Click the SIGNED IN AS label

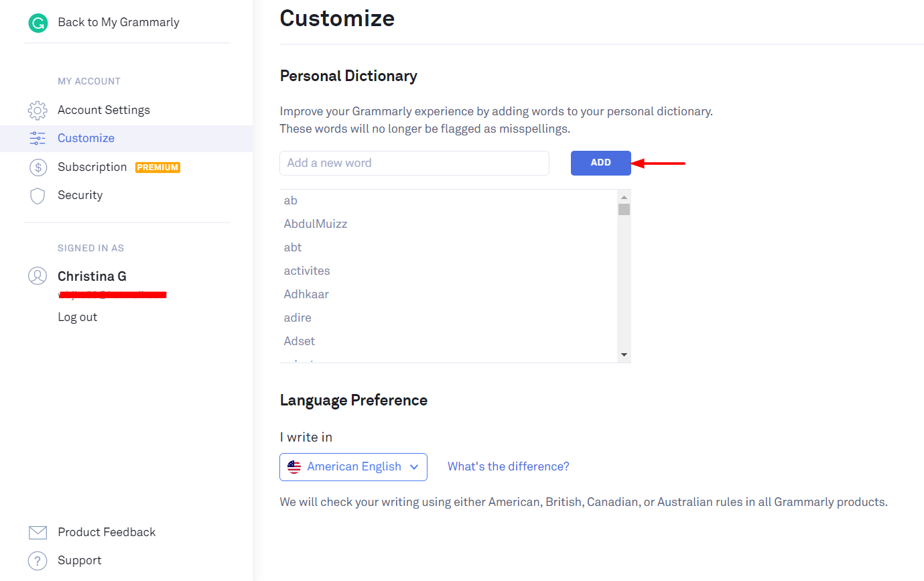coord(91,248)
